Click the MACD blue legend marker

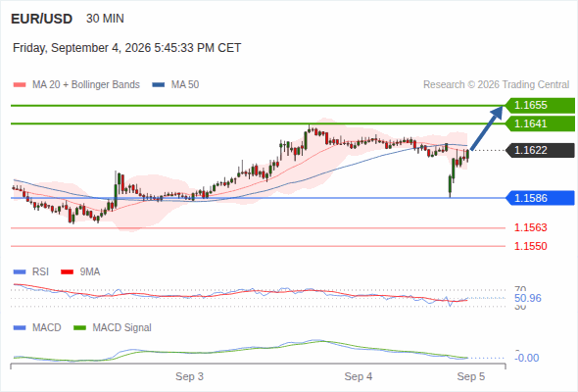(x=20, y=328)
